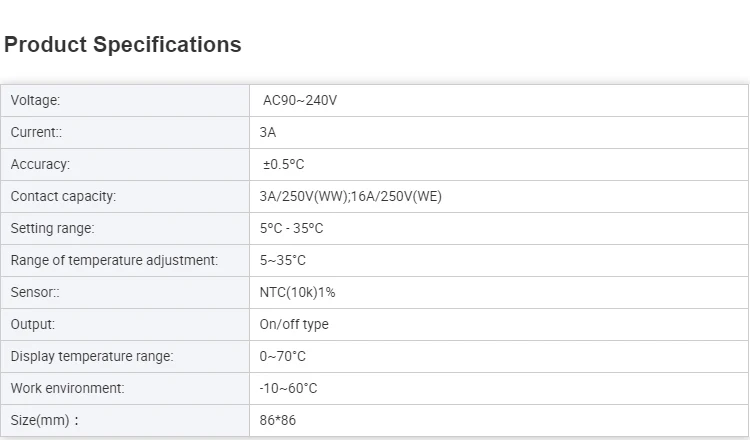Viewport: 750px width, 440px height.
Task: Click the Product Specifications heading
Action: [122, 44]
